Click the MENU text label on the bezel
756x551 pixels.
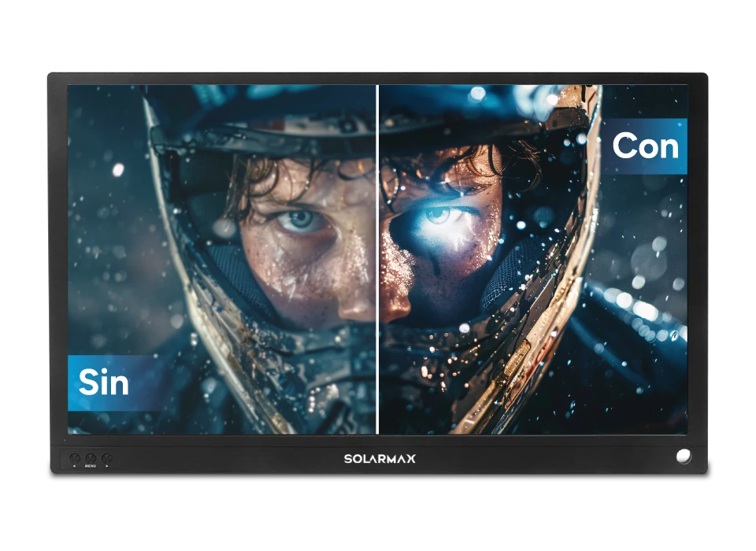[x=91, y=466]
